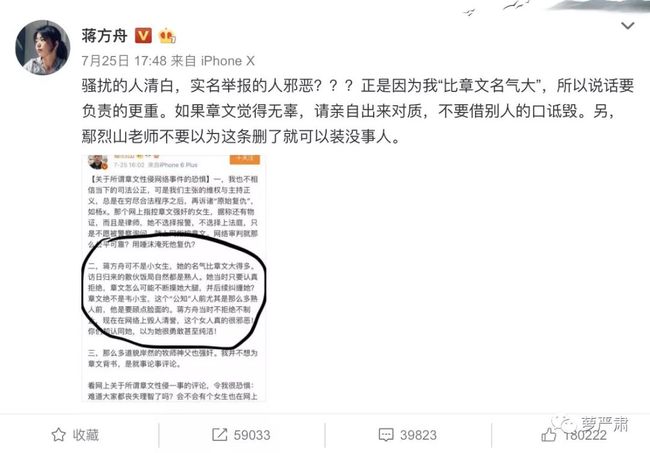
Task: Click the 收藏 label
Action: coord(86,435)
